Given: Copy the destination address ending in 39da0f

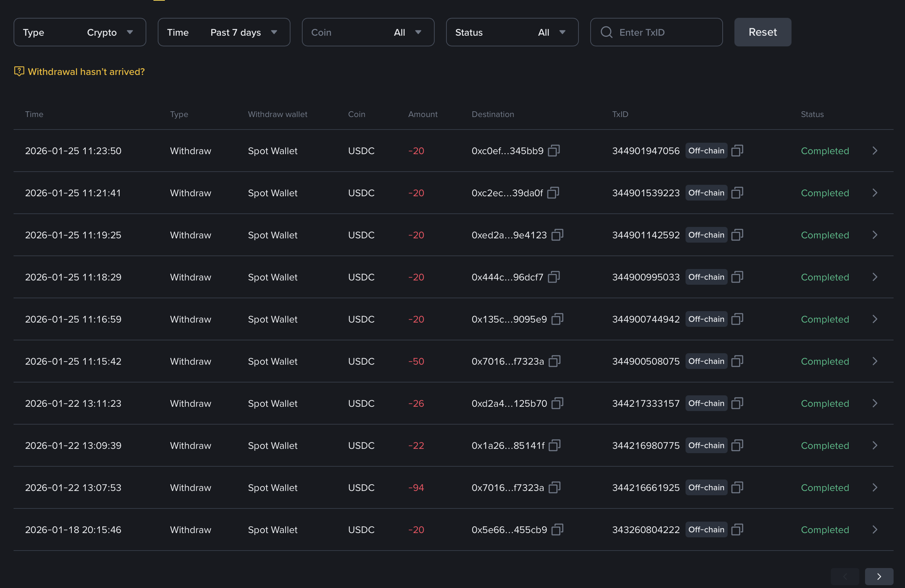Looking at the screenshot, I should (552, 193).
